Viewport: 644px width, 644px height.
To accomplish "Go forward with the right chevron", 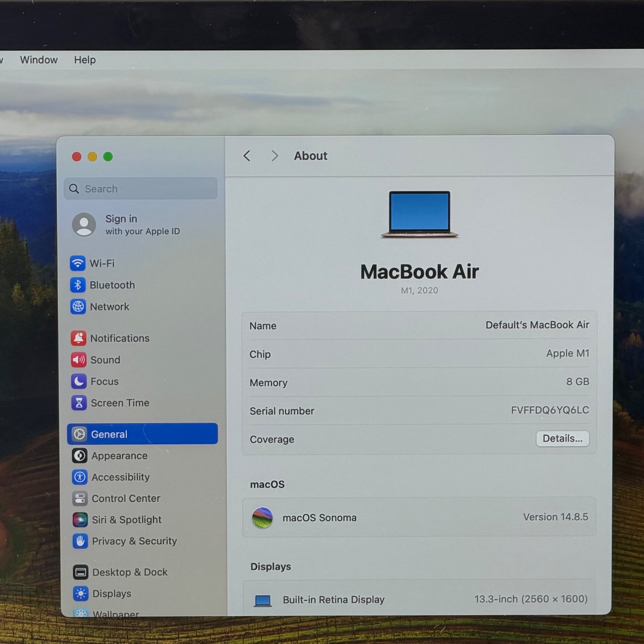I will [x=275, y=156].
